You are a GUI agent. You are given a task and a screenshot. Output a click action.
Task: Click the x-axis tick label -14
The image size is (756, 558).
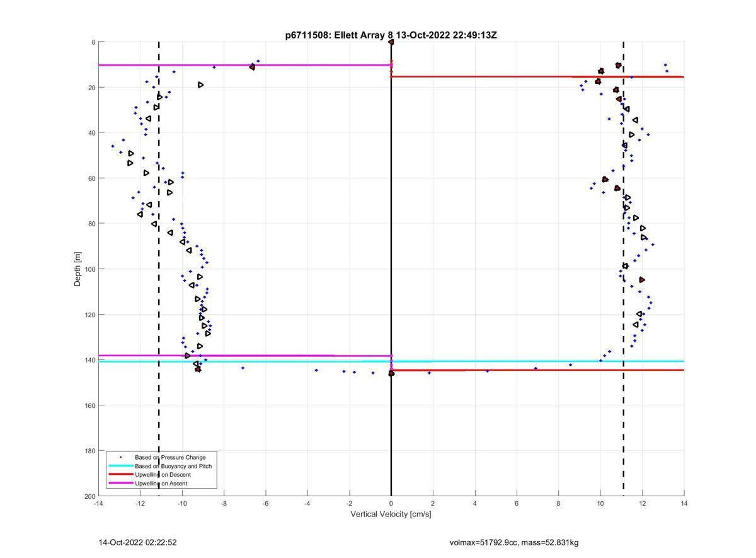point(98,503)
